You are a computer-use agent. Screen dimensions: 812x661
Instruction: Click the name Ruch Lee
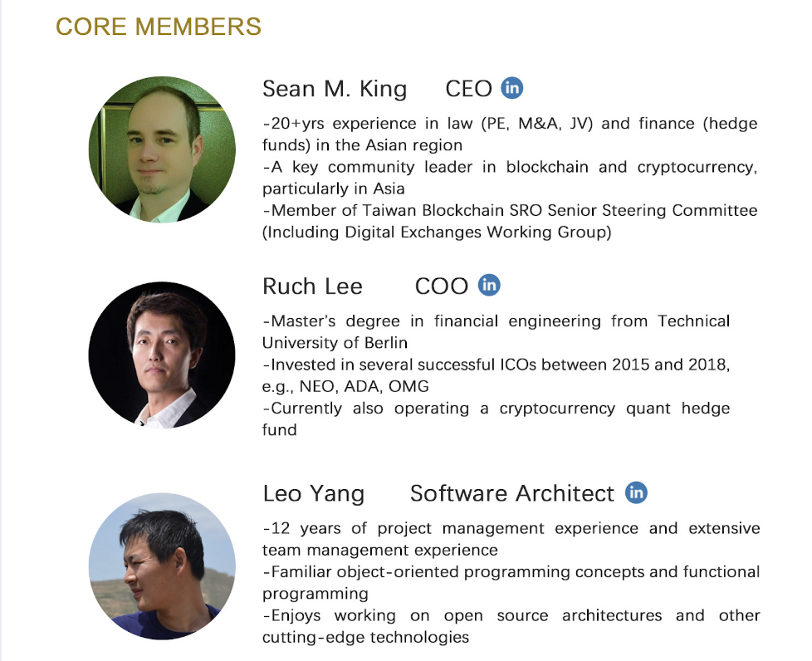click(x=312, y=286)
